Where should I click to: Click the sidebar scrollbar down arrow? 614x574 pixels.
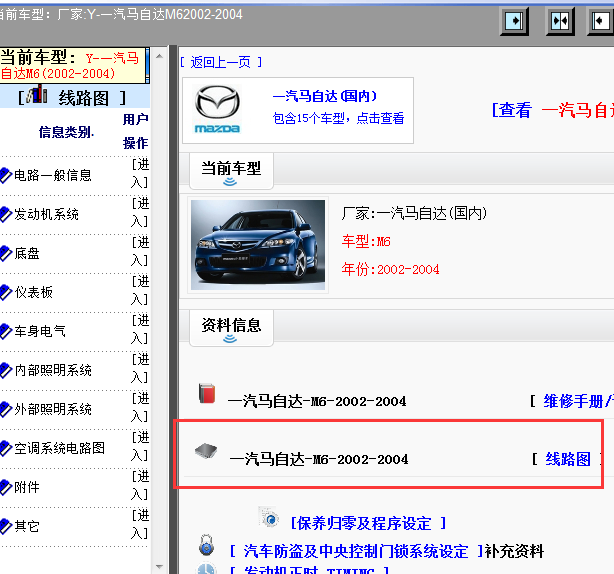point(159,566)
